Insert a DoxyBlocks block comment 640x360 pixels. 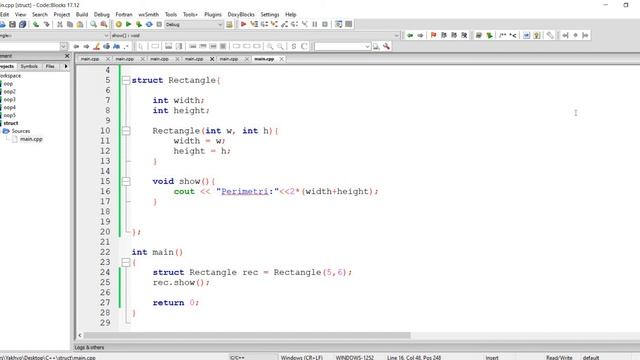(502, 36)
